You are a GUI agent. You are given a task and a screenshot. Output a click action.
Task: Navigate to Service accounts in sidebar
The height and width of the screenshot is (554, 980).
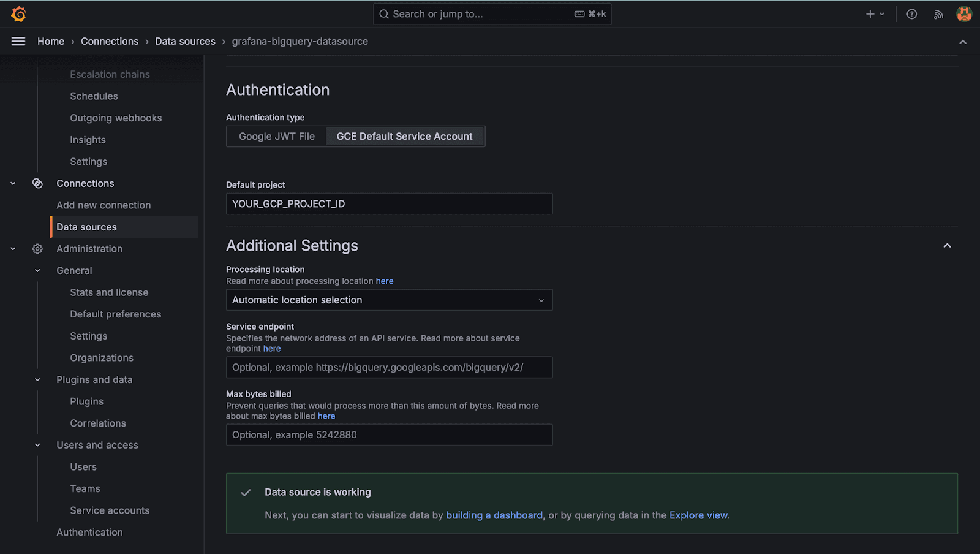click(109, 510)
